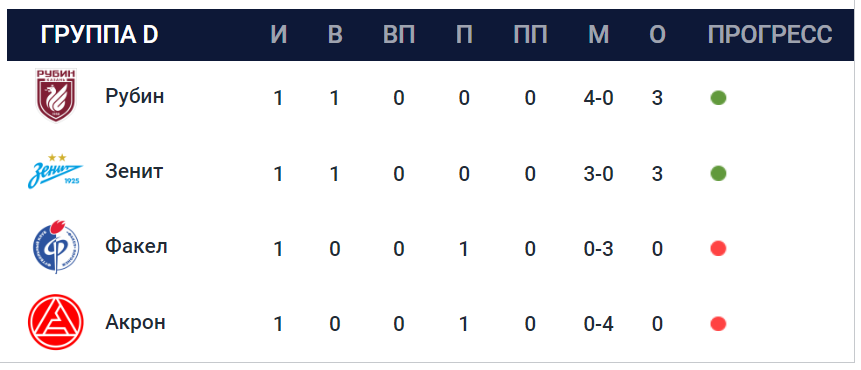Click the И games column header
This screenshot has height=370, width=861.
pyautogui.click(x=279, y=35)
